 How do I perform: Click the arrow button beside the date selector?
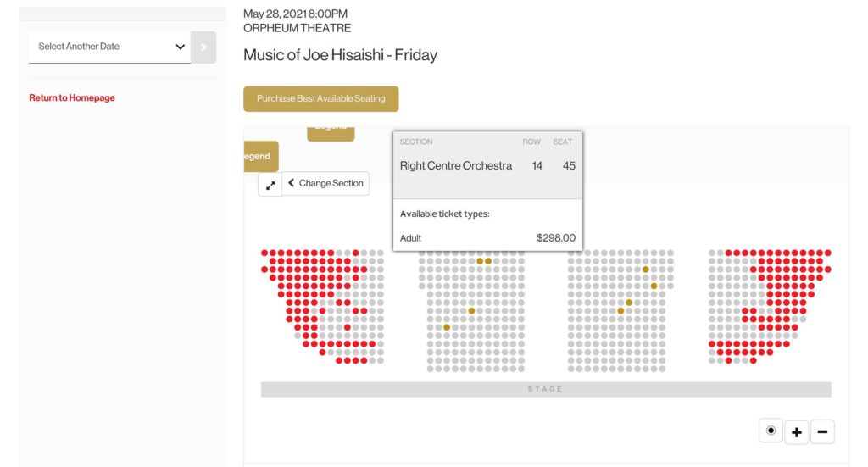pyautogui.click(x=203, y=47)
